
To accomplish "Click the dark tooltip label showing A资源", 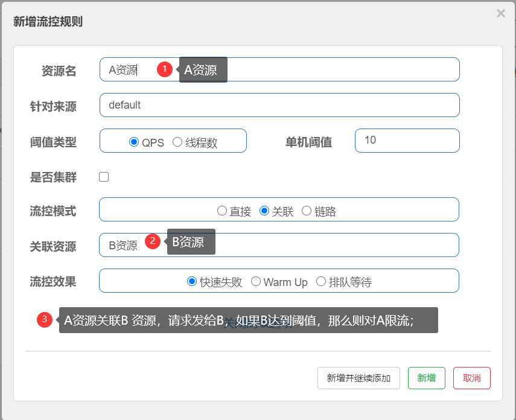I will pyautogui.click(x=203, y=69).
